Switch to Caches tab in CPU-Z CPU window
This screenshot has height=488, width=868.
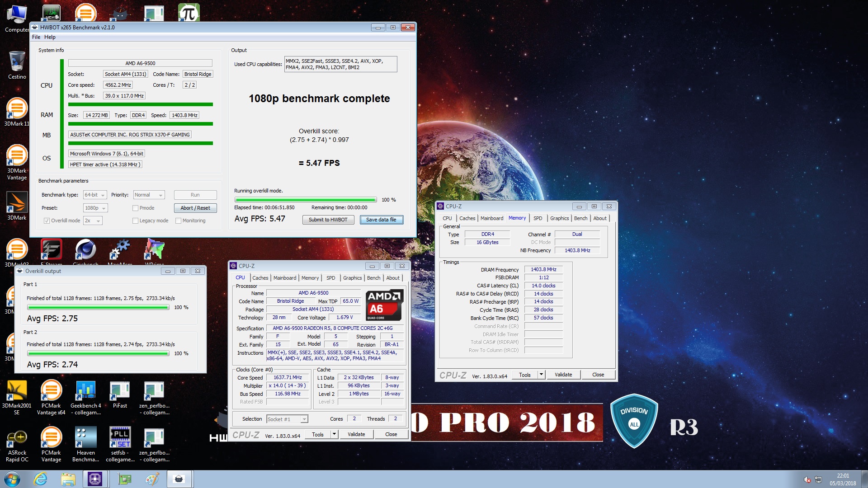pos(260,278)
